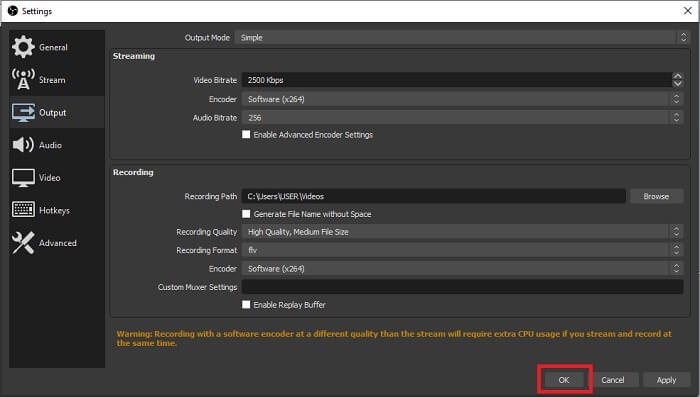
Task: Click the Output monitor icon
Action: pyautogui.click(x=23, y=113)
